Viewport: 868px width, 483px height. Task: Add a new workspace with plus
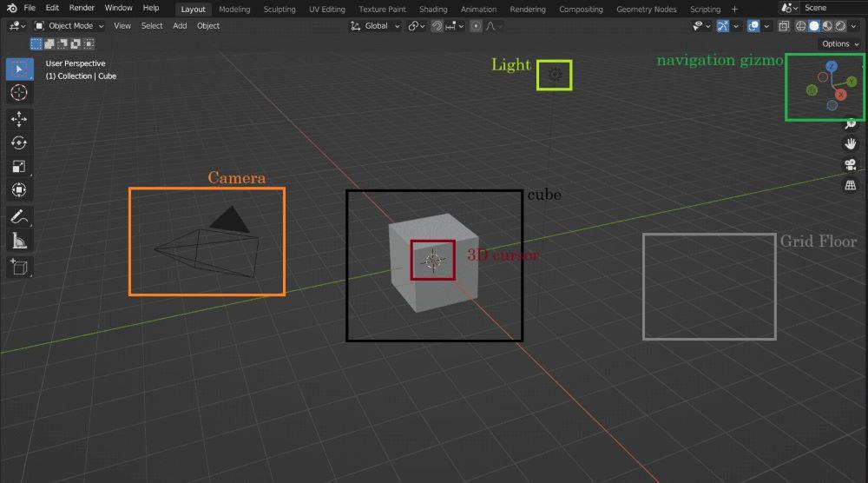coord(734,9)
